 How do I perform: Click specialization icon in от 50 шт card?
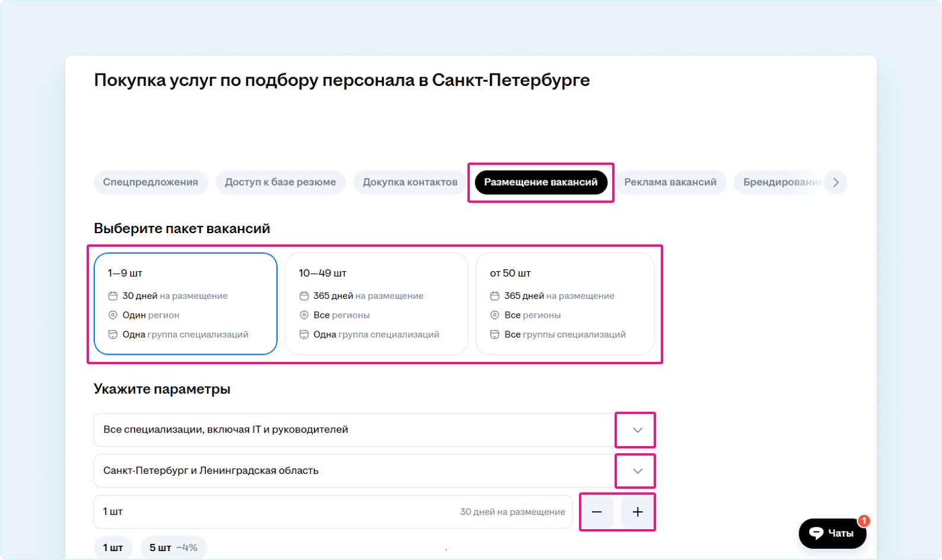click(x=495, y=335)
